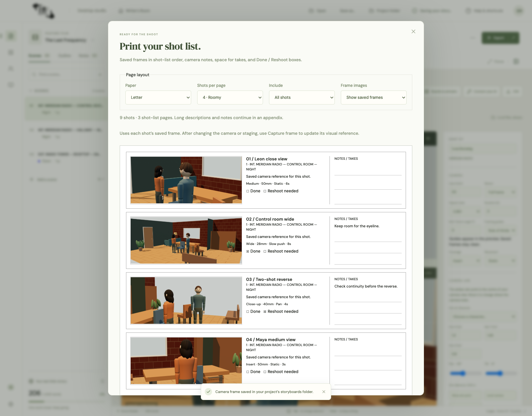
Task: Check Reshoot needed for shot 02
Action: tap(265, 251)
